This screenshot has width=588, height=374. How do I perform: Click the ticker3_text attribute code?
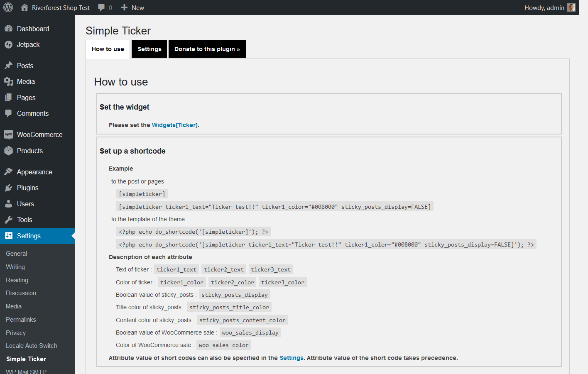271,269
